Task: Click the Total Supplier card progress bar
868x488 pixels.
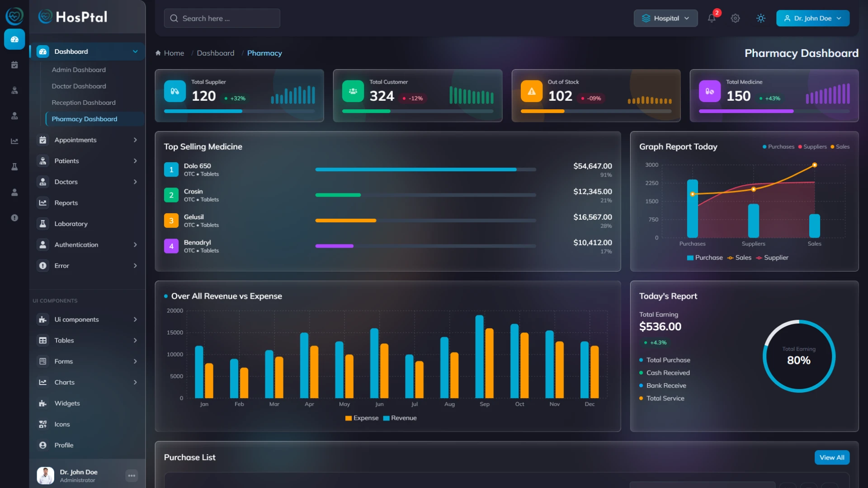Action: point(239,111)
